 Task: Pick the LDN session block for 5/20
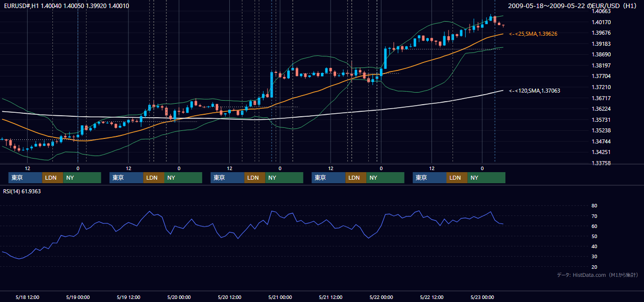point(254,178)
